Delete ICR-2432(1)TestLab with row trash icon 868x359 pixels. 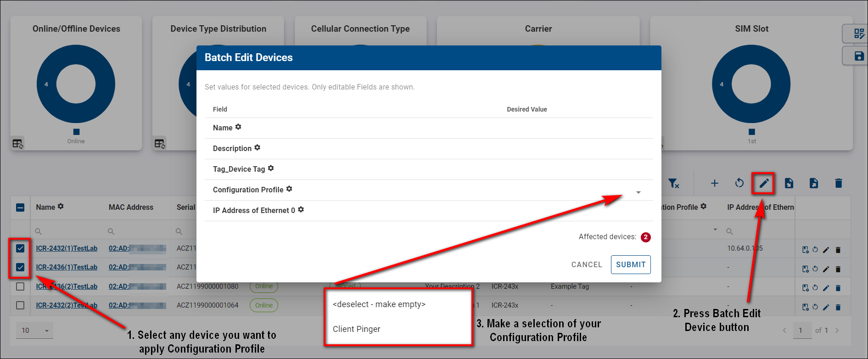point(838,250)
